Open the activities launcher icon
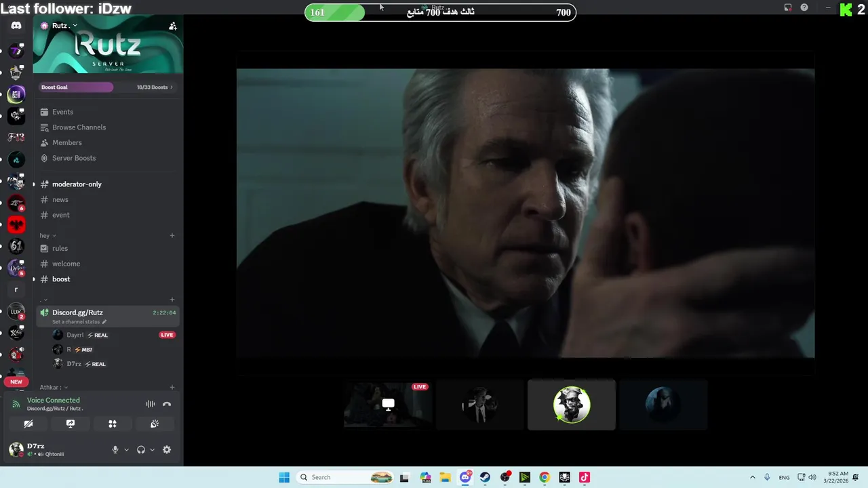Viewport: 868px width, 488px height. [x=113, y=424]
